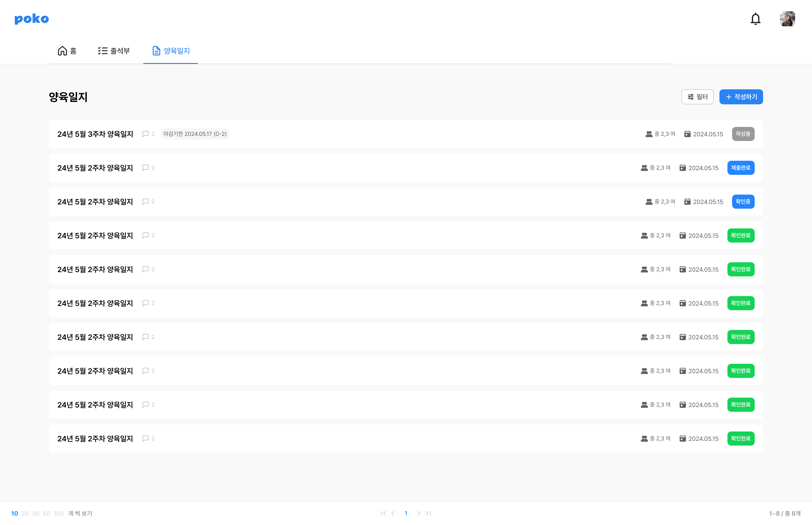812x525 pixels.
Task: Select 20 items per page
Action: click(25, 513)
